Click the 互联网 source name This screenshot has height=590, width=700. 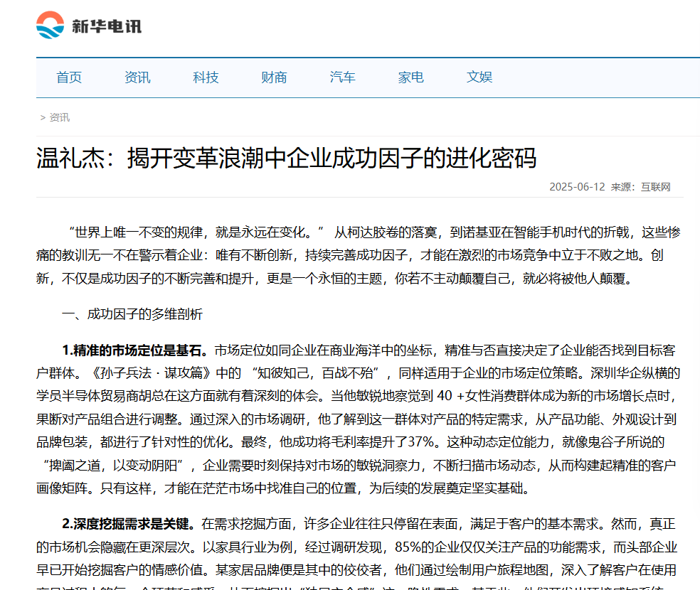pos(656,187)
